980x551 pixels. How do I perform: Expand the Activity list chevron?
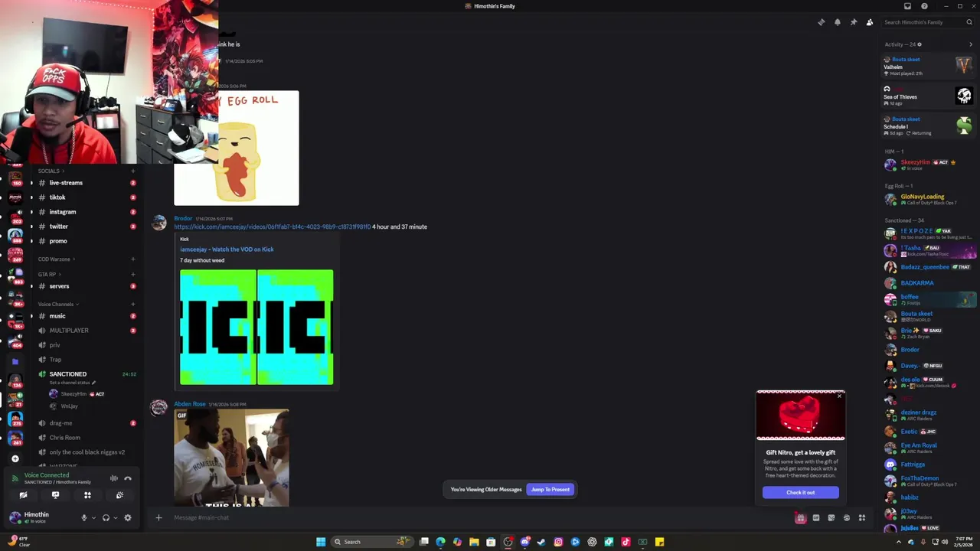(971, 44)
